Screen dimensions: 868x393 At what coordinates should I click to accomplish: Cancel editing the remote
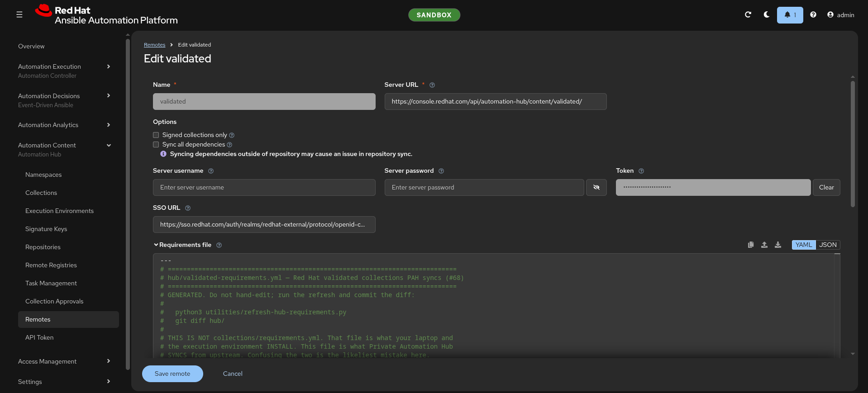[x=233, y=374]
